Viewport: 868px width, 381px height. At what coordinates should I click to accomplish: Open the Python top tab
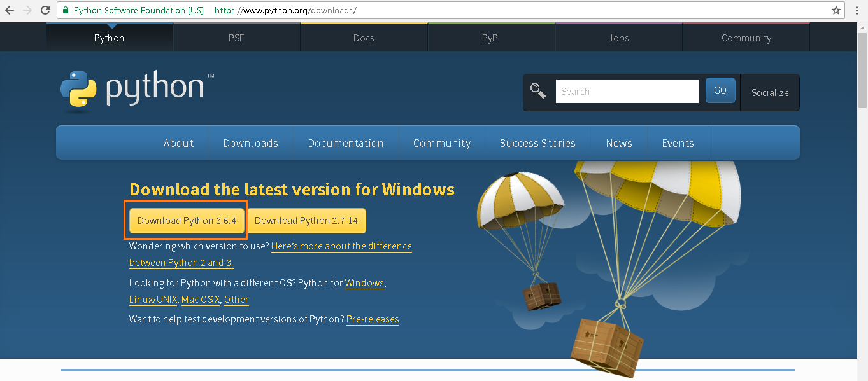(x=110, y=38)
